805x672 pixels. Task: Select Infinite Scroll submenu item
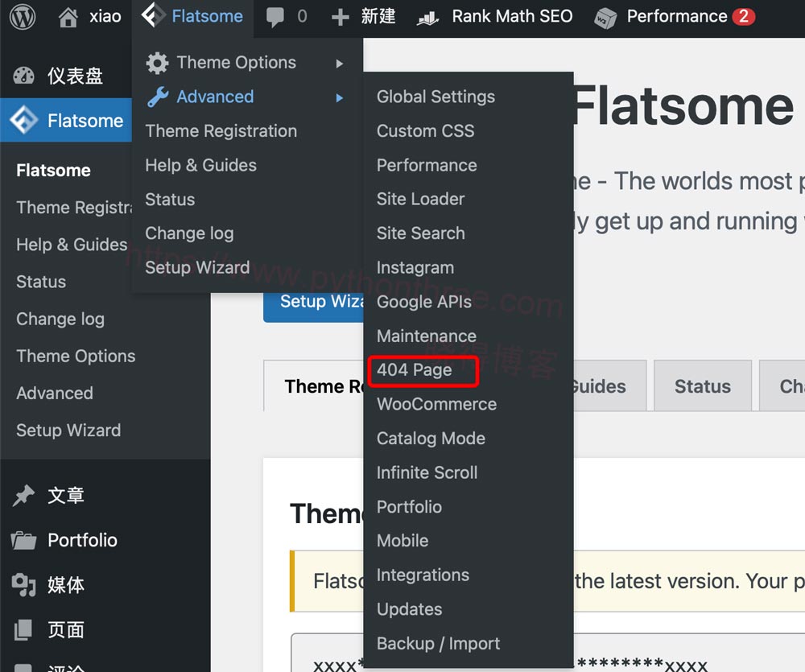[x=427, y=472]
